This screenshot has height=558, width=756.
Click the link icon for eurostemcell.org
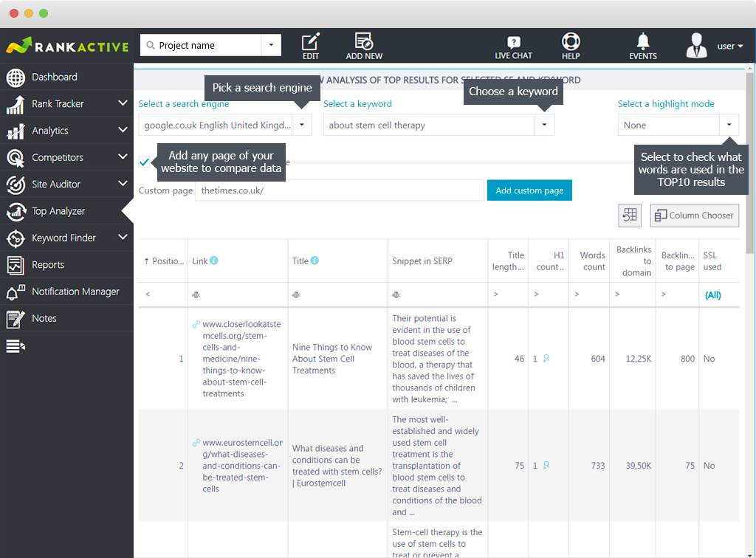196,443
